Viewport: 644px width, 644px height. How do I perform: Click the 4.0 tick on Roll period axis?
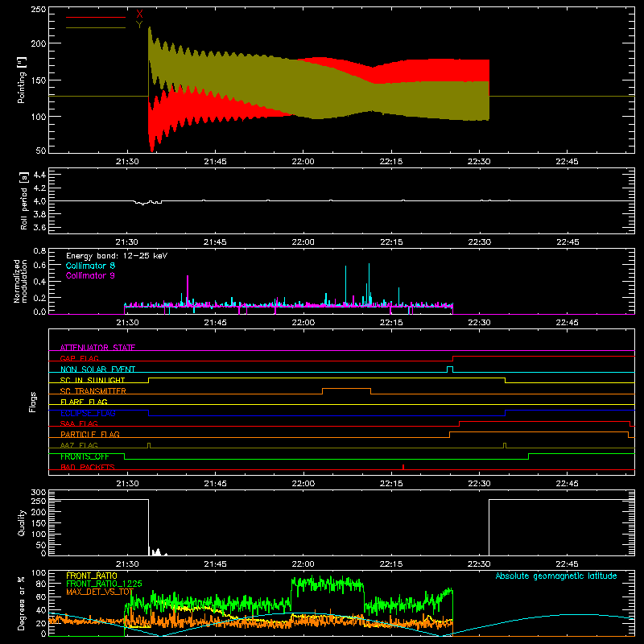coord(39,201)
